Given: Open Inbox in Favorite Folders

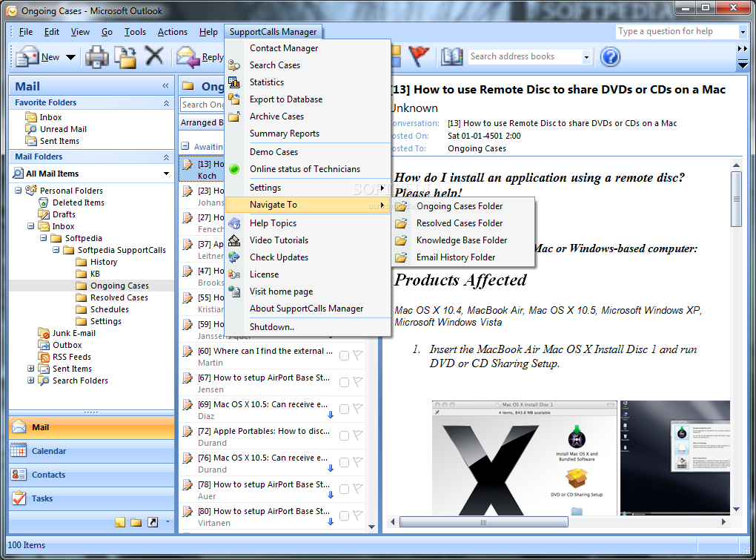Looking at the screenshot, I should 50,117.
